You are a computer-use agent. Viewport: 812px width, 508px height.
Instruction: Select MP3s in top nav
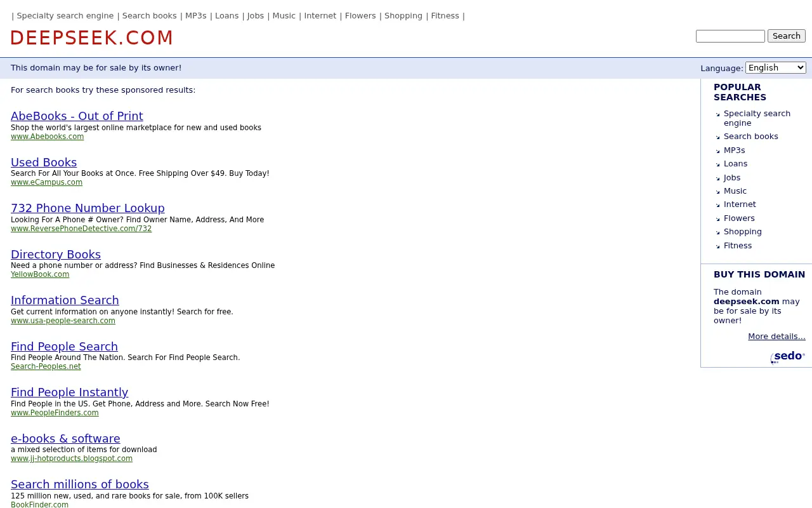point(195,16)
